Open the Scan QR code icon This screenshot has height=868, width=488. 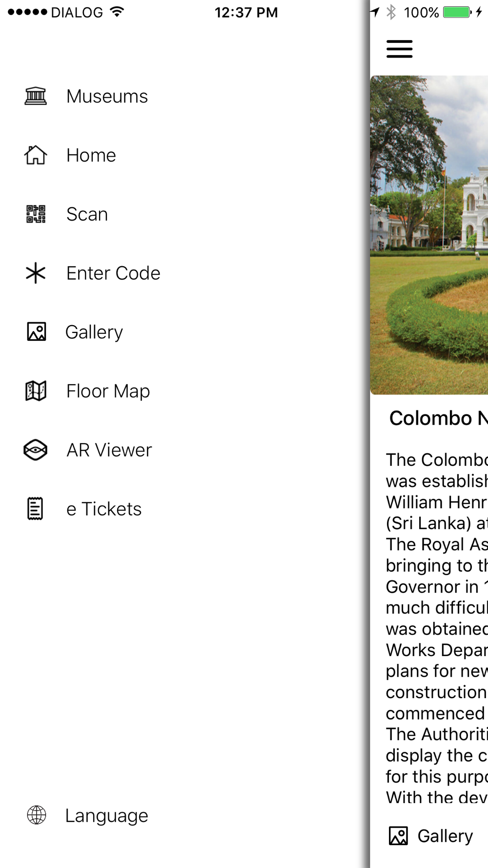[x=36, y=214]
